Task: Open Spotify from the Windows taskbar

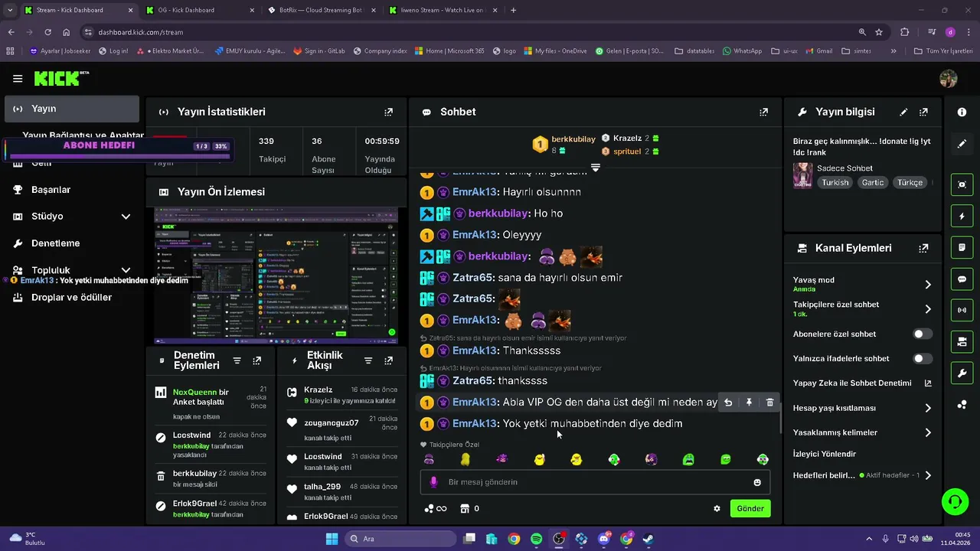Action: 537,539
